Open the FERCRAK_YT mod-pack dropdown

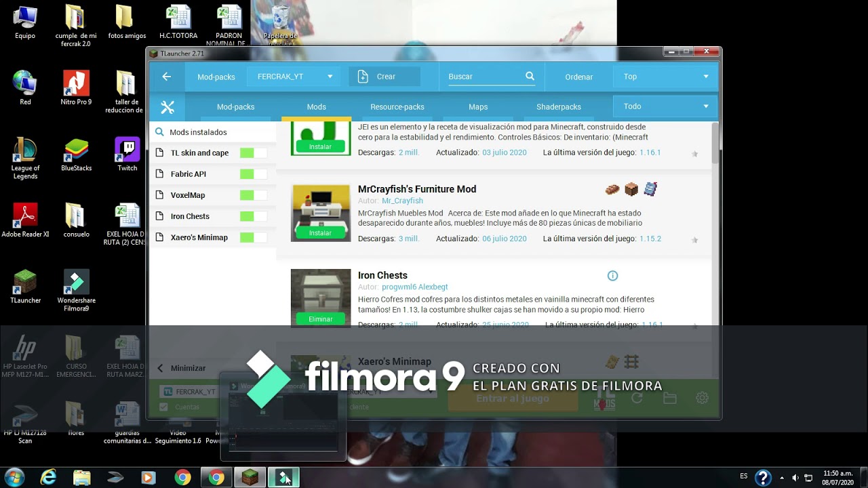pos(294,77)
